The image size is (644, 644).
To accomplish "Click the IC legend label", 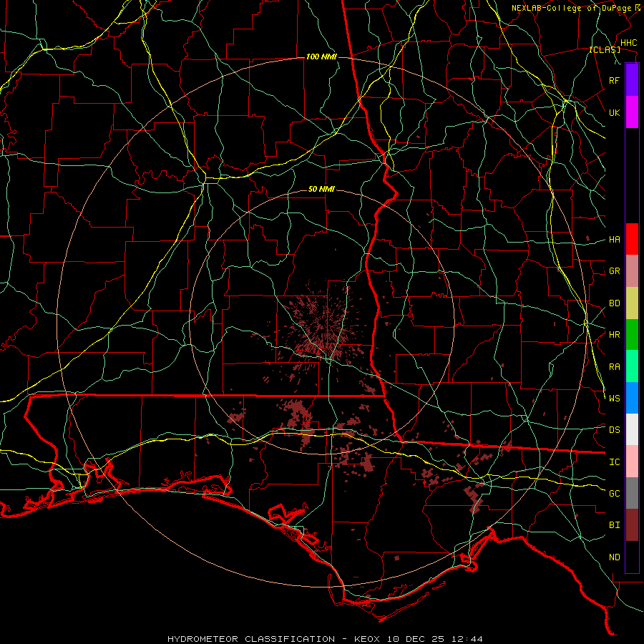I will 614,462.
